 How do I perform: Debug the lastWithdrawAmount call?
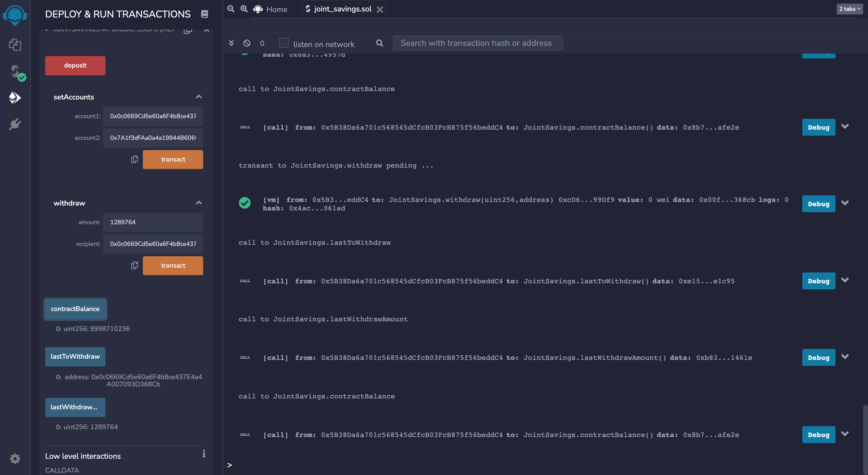tap(819, 357)
